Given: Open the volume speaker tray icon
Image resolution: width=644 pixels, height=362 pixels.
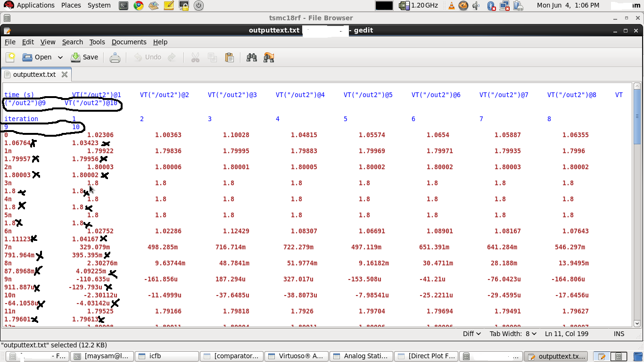Looking at the screenshot, I should pyautogui.click(x=476, y=6).
